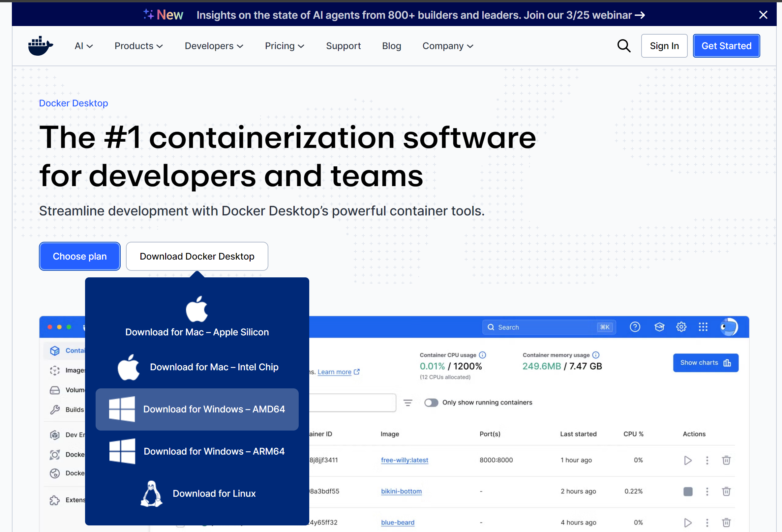This screenshot has width=782, height=532.
Task: Open the site search magnifier icon
Action: [623, 46]
